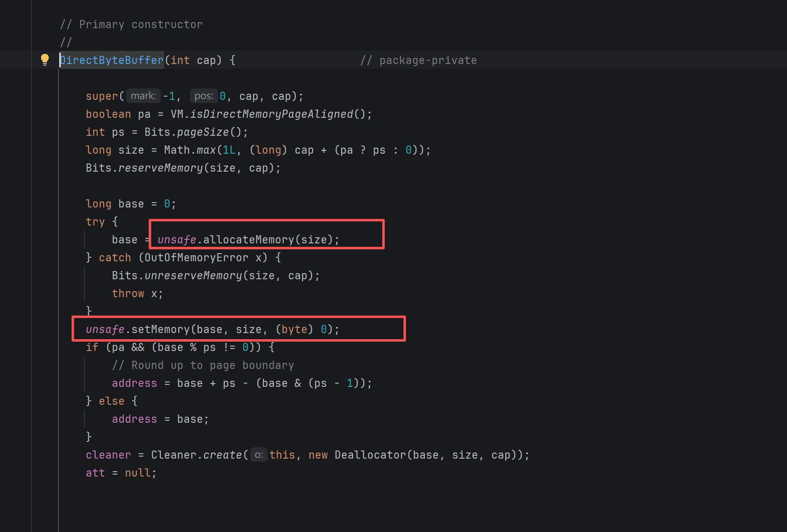Click the yellow lightbulb quick-fix icon
This screenshot has height=532, width=787.
[x=45, y=60]
